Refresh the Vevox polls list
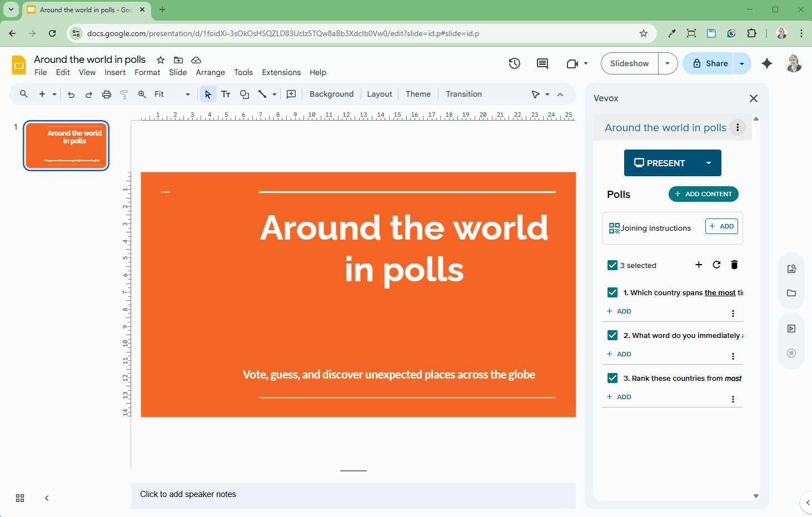 point(716,265)
